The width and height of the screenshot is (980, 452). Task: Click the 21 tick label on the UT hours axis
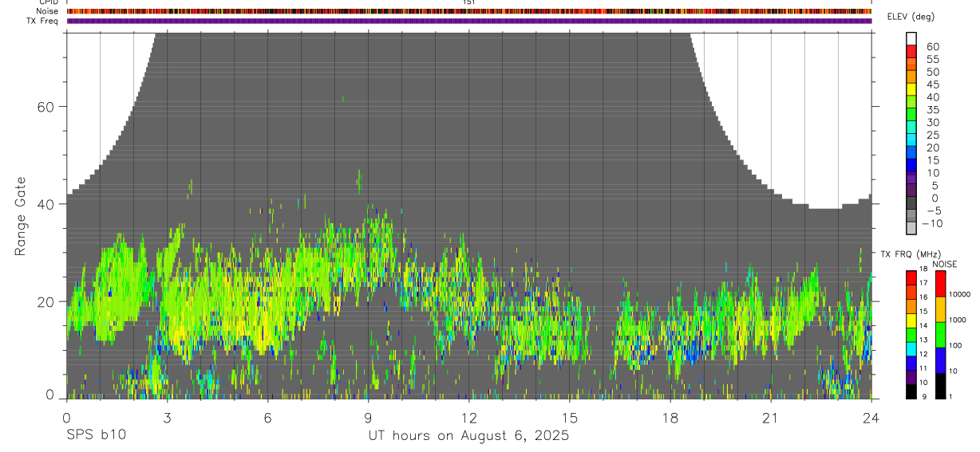[771, 417]
